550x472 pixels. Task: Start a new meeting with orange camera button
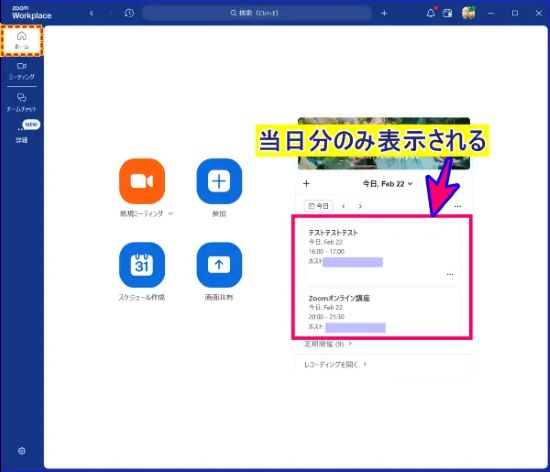coord(142,181)
